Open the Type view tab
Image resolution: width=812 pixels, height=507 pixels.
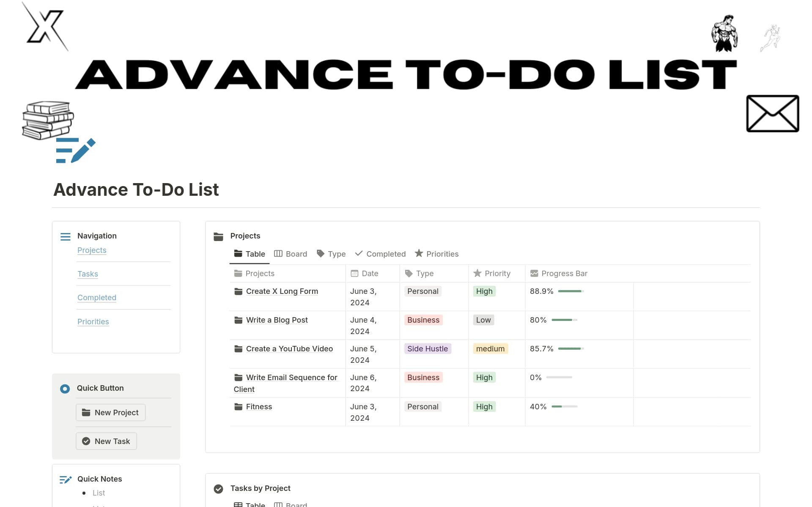pos(331,254)
